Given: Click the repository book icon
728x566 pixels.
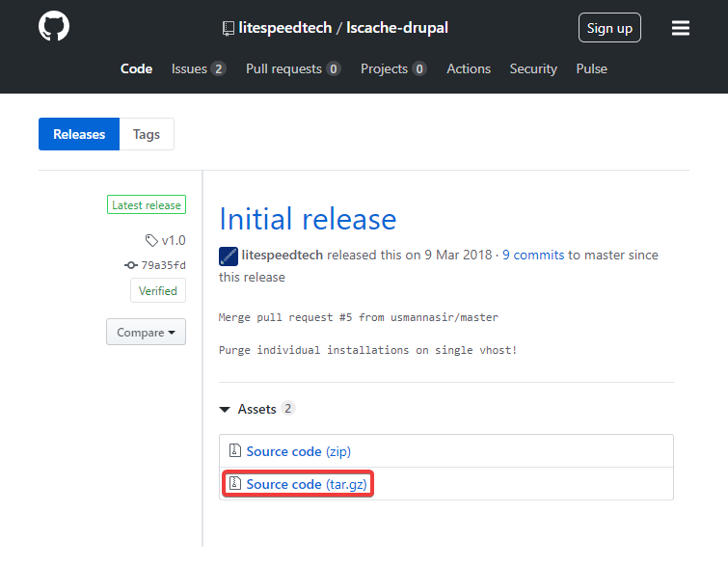Looking at the screenshot, I should tap(228, 28).
